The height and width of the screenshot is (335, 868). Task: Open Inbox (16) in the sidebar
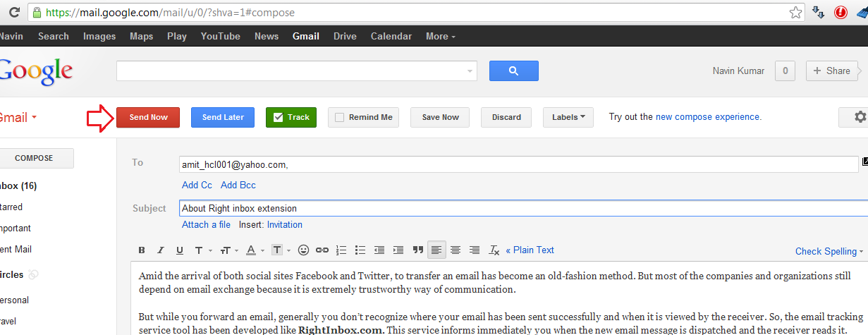click(x=18, y=186)
